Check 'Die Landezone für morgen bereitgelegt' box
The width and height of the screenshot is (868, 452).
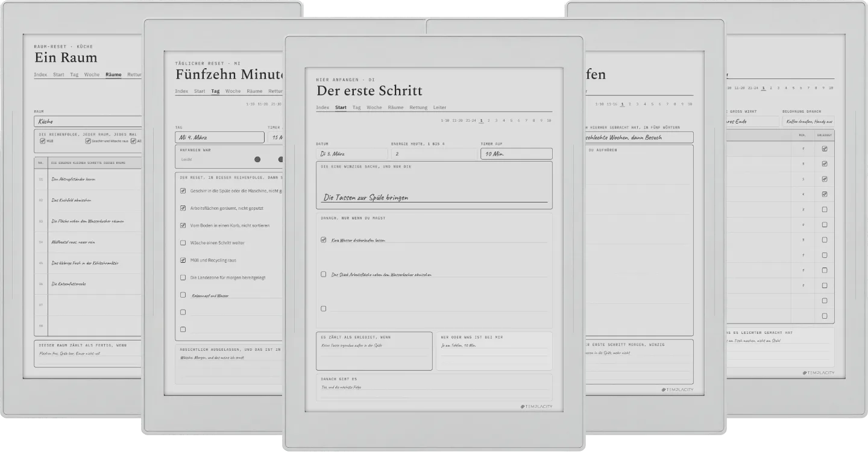point(183,278)
